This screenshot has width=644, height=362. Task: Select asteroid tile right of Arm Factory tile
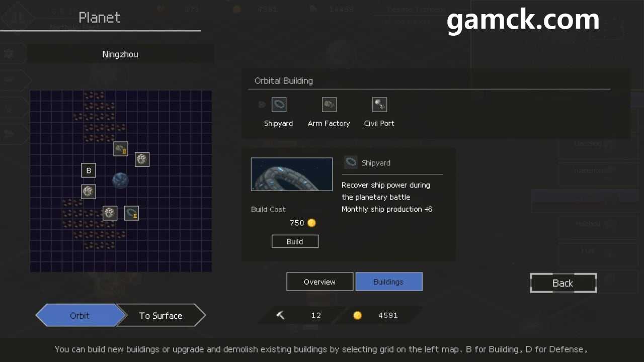(x=142, y=159)
